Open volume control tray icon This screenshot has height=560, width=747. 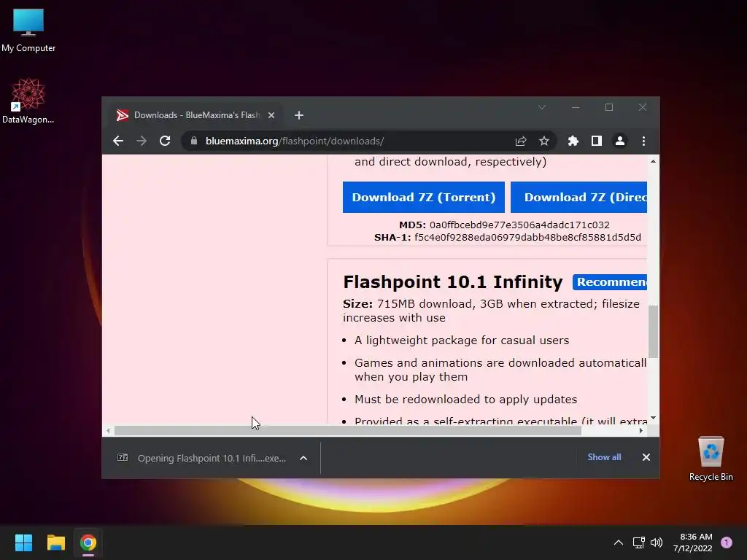click(x=657, y=542)
